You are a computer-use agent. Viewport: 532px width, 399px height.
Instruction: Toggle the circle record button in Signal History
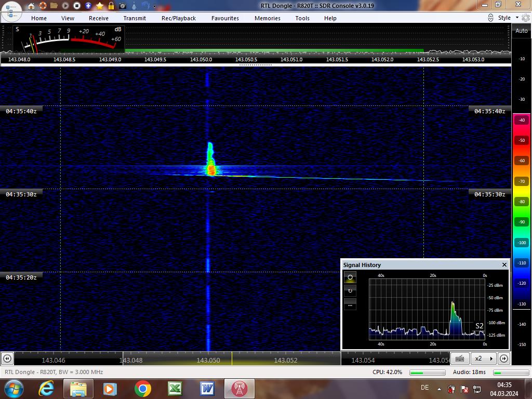coord(350,277)
